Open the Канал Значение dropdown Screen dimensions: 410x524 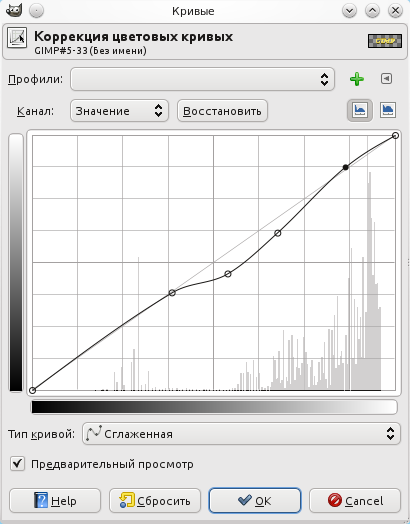click(x=119, y=111)
